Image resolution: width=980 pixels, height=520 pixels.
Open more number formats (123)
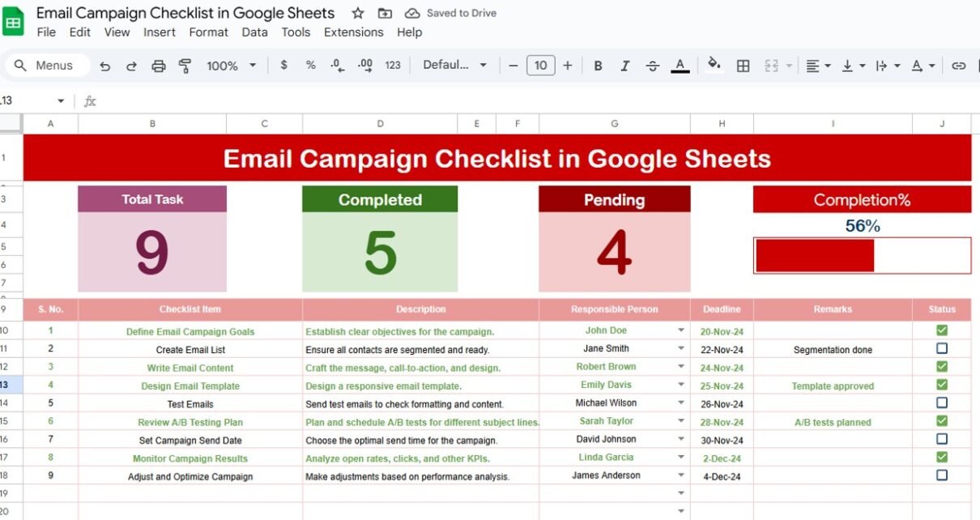tap(393, 66)
